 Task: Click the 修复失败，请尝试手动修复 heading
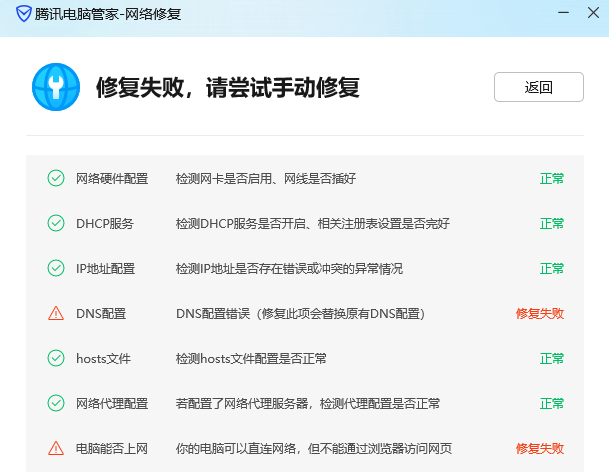(x=228, y=87)
